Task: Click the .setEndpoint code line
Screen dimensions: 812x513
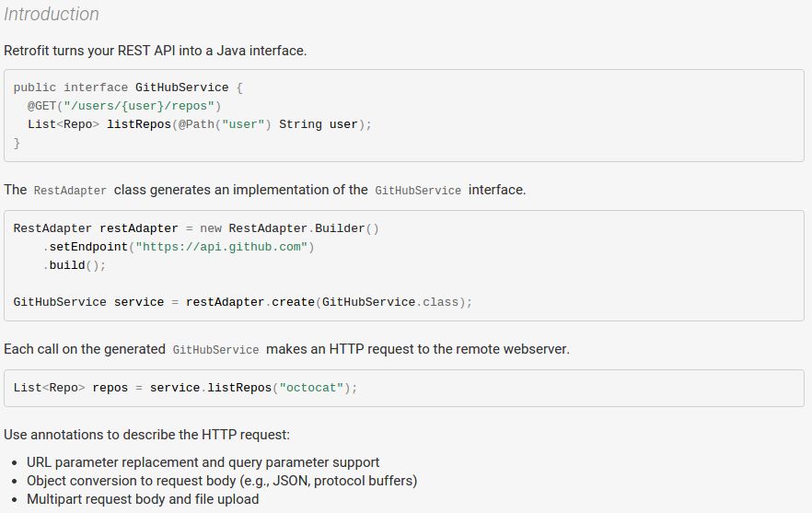Action: coord(178,247)
